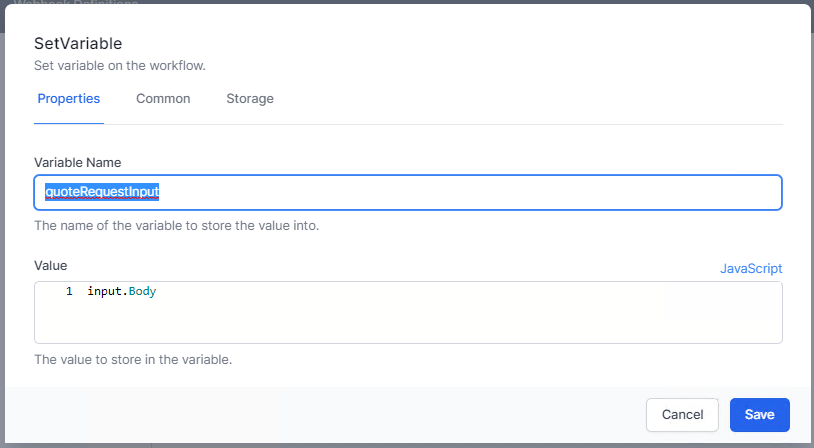Click 'Body' in the Value expression
This screenshot has height=448, width=814.
(143, 291)
